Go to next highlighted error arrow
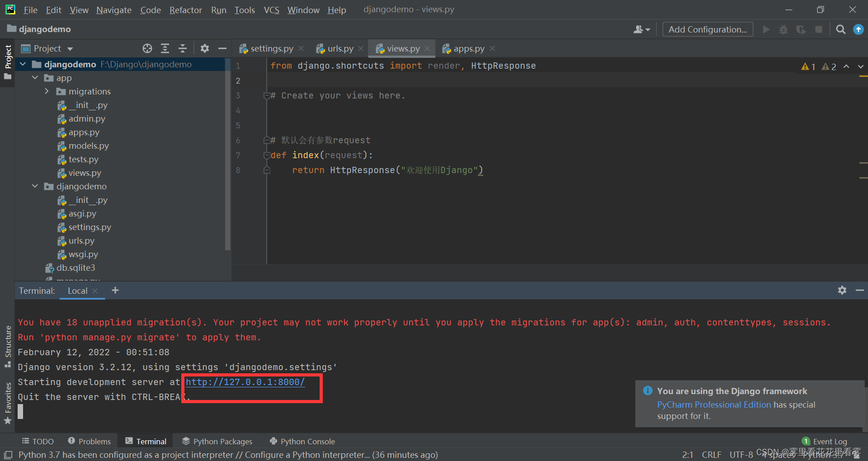 point(860,66)
